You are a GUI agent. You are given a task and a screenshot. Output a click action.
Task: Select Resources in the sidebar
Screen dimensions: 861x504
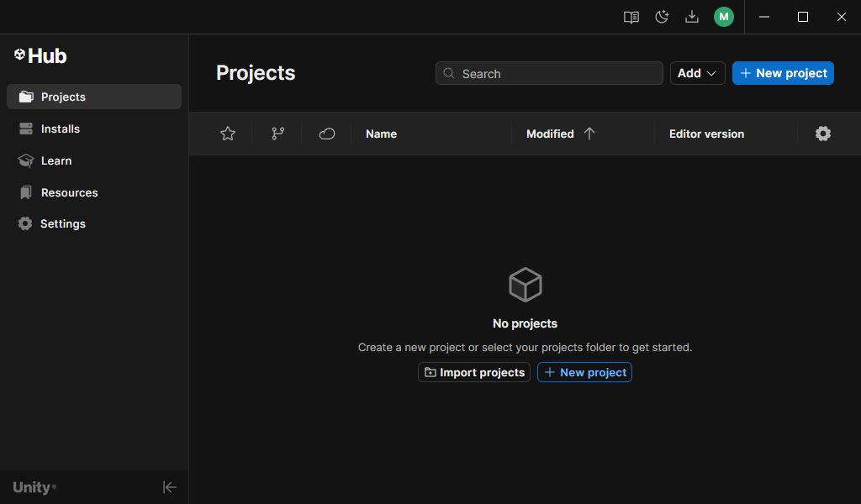94,192
